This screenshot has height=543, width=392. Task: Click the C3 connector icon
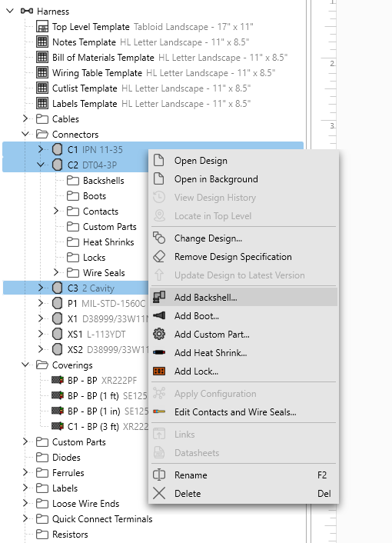[x=57, y=288]
